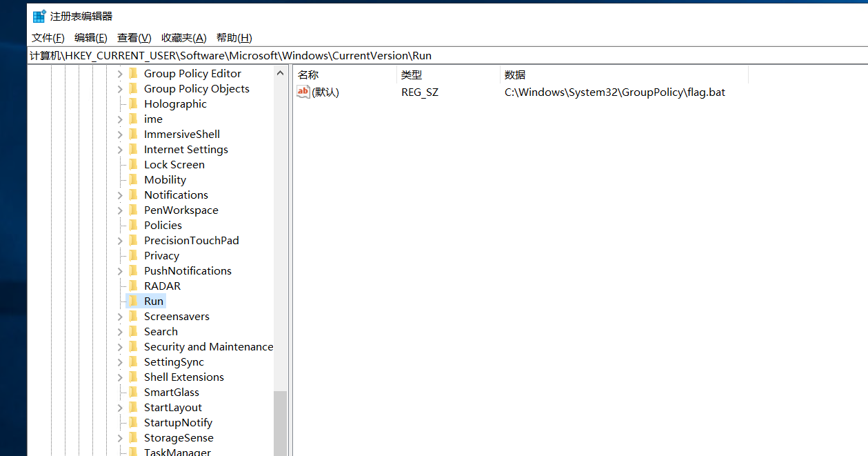Click the SettingSync folder icon
Viewport: 868px width, 456px height.
(133, 362)
